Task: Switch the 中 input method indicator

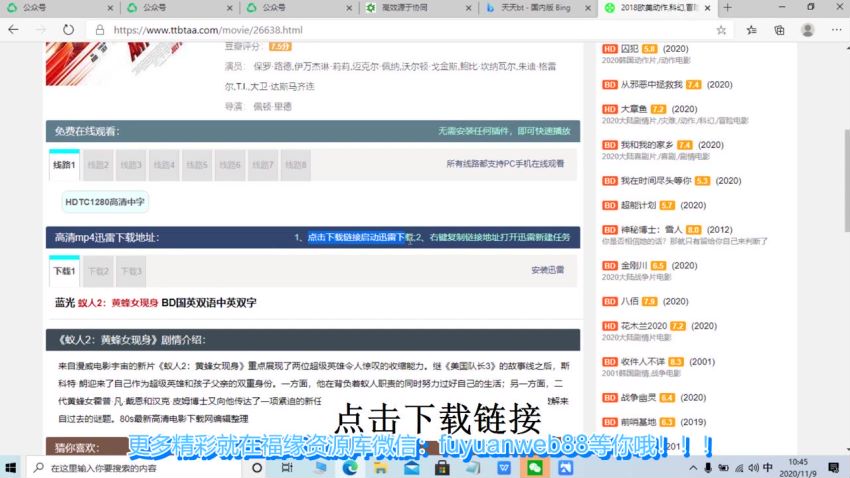Action: (x=768, y=468)
